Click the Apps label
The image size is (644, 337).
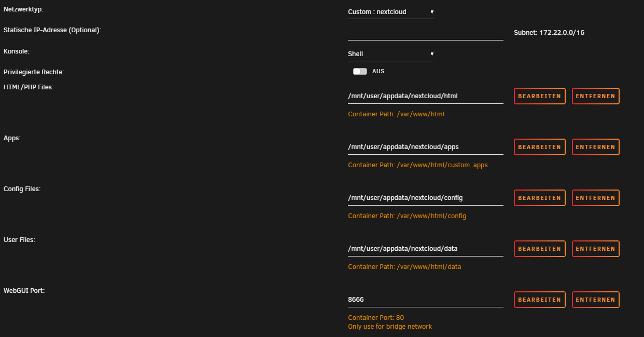pyautogui.click(x=12, y=138)
